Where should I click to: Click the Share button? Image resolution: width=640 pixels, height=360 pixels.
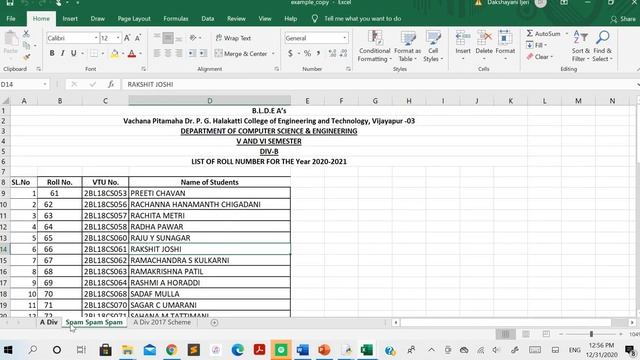coord(623,19)
